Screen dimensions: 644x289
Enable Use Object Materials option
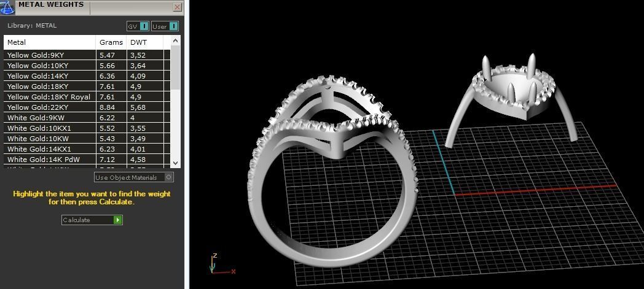pos(134,177)
